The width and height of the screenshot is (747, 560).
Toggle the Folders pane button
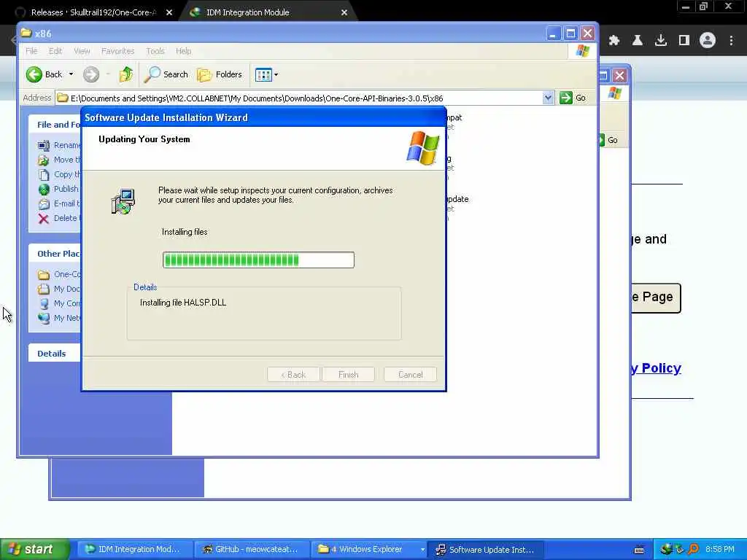[220, 74]
